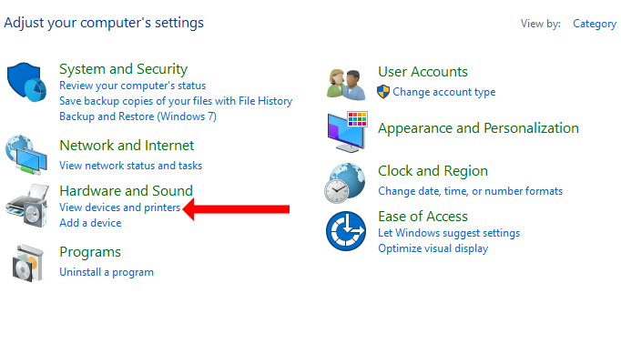Click the Programs disc icon

click(27, 263)
